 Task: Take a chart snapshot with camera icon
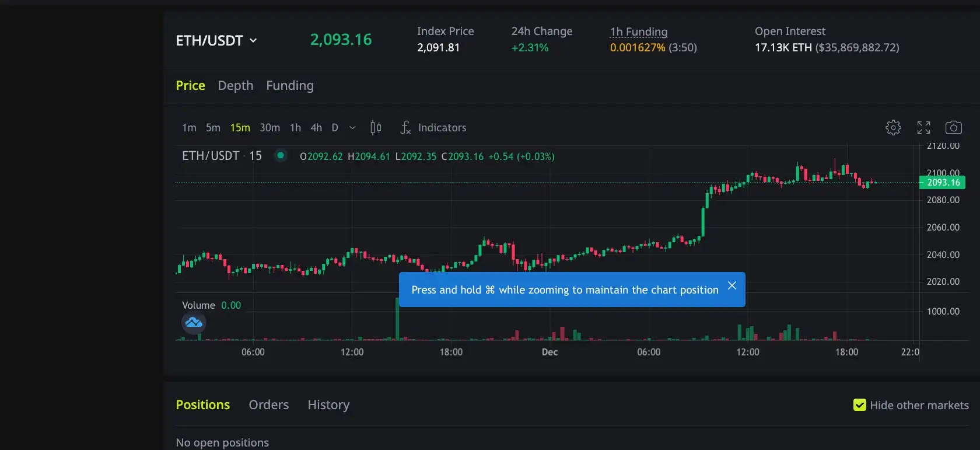pos(953,127)
